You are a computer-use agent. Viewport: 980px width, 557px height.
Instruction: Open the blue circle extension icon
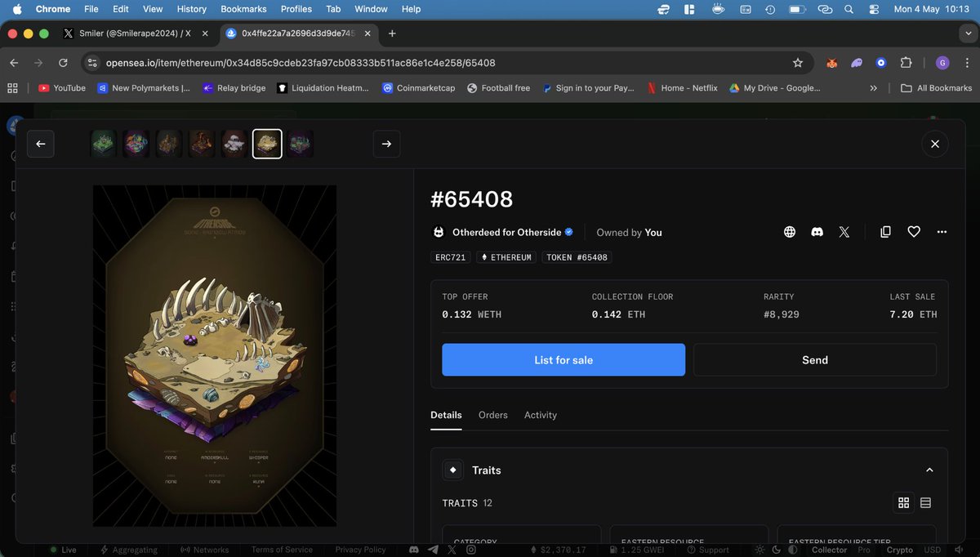pyautogui.click(x=881, y=63)
